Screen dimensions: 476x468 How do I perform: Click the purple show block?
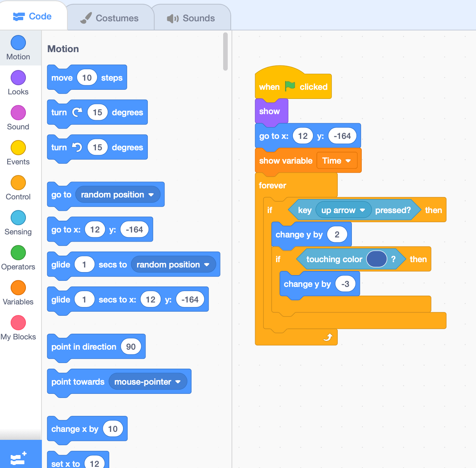(272, 111)
